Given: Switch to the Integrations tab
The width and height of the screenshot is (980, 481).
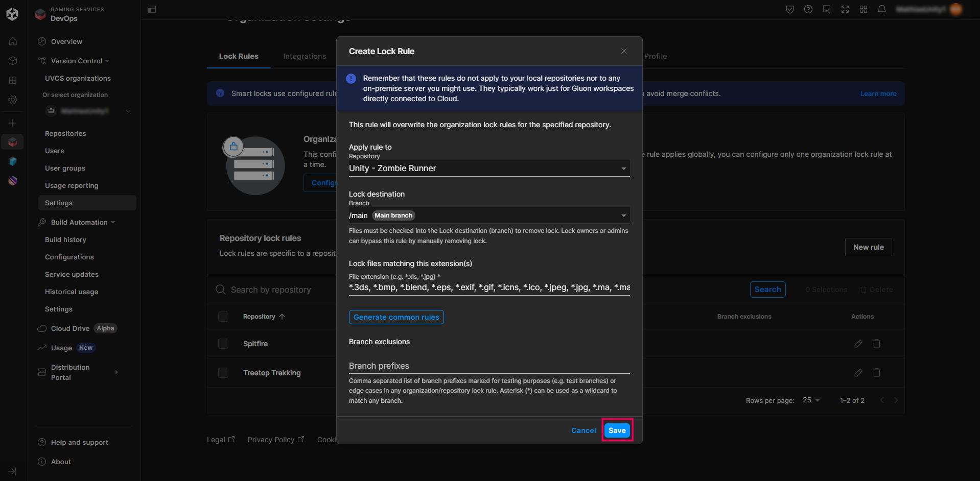Looking at the screenshot, I should click(x=304, y=56).
